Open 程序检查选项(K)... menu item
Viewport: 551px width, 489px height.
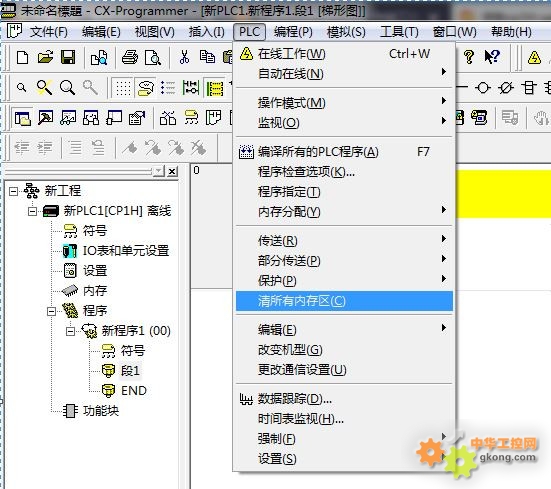344,172
